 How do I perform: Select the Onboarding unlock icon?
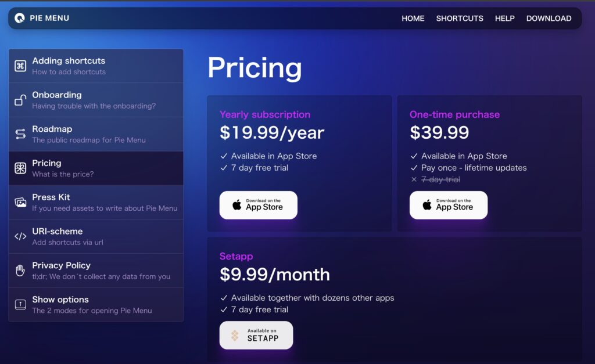pyautogui.click(x=20, y=100)
